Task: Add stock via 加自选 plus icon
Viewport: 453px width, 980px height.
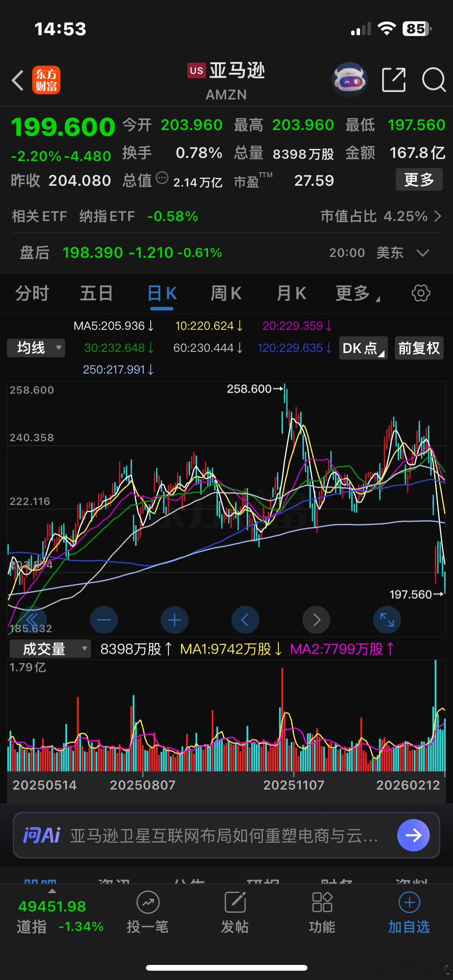Action: click(409, 902)
